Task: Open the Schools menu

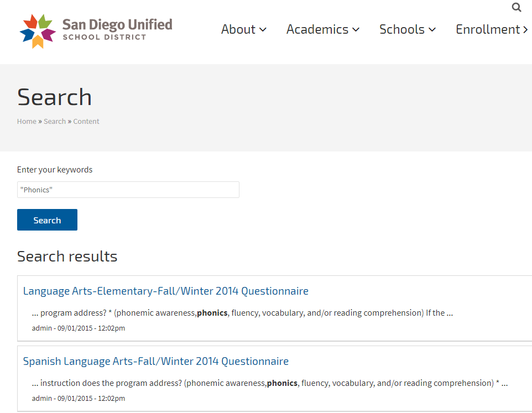Action: tap(401, 29)
